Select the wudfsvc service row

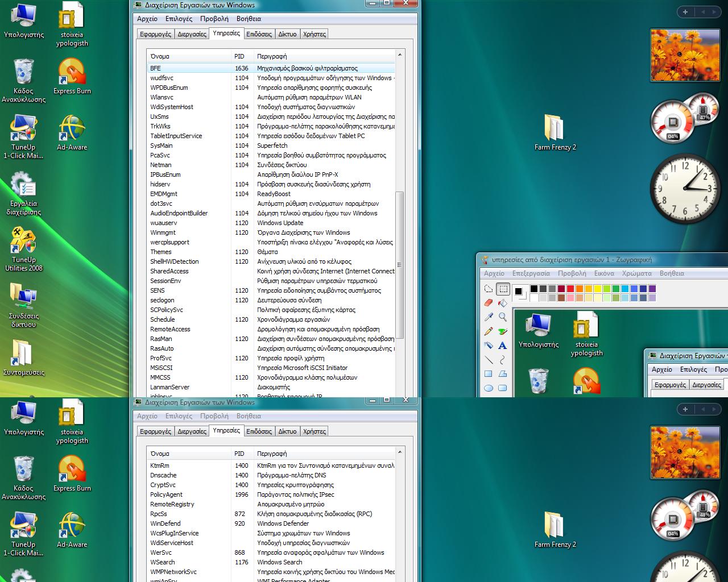(x=271, y=78)
